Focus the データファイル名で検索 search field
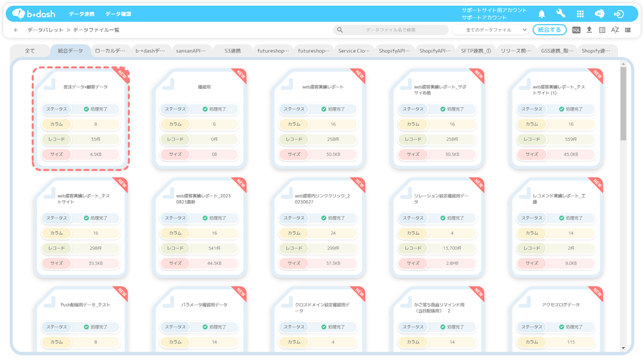The image size is (644, 362). click(391, 30)
